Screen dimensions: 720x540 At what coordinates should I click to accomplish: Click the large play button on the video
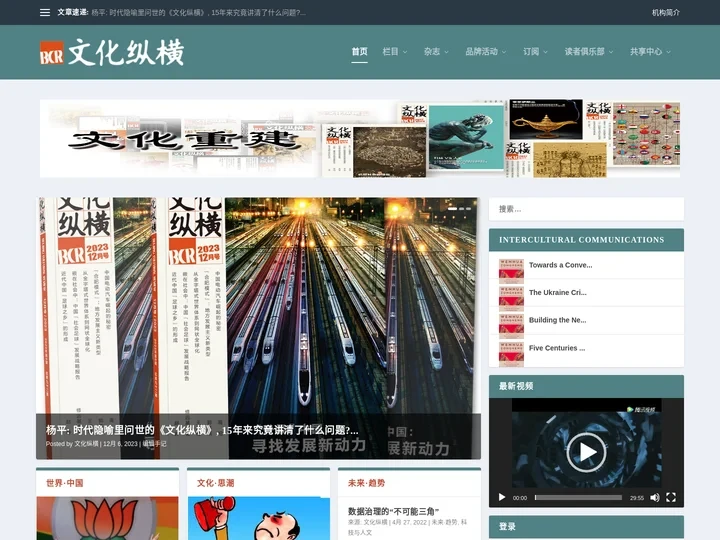586,452
